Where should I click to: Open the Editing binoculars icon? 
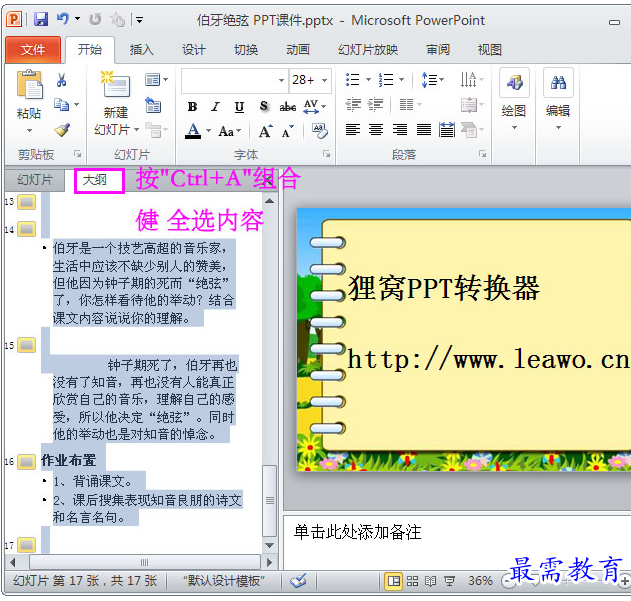[x=558, y=83]
